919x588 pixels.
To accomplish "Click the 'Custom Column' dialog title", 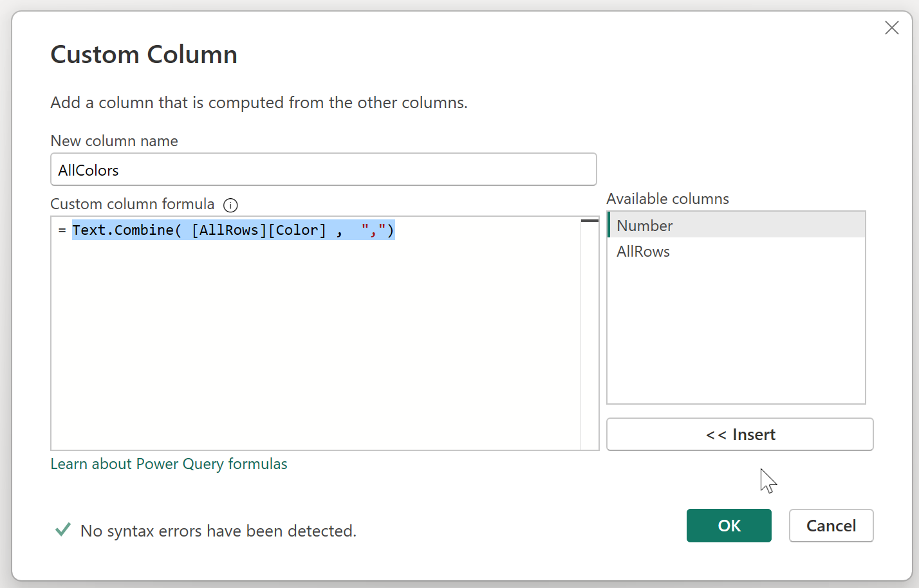I will (144, 55).
